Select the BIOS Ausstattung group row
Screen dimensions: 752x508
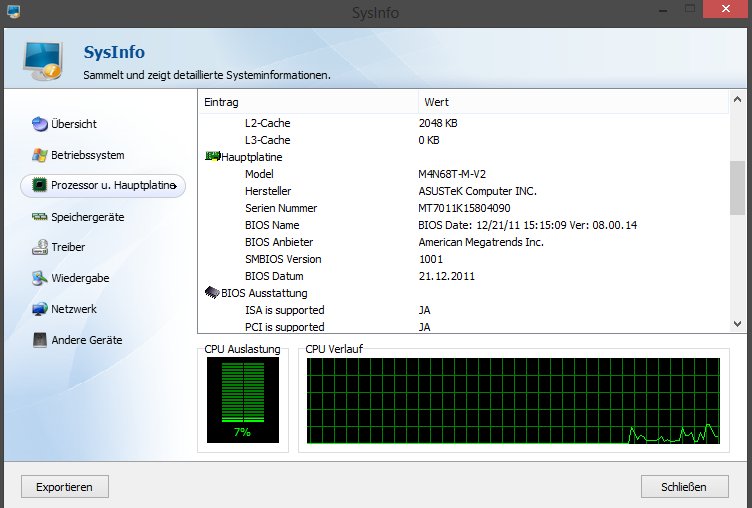click(x=463, y=293)
